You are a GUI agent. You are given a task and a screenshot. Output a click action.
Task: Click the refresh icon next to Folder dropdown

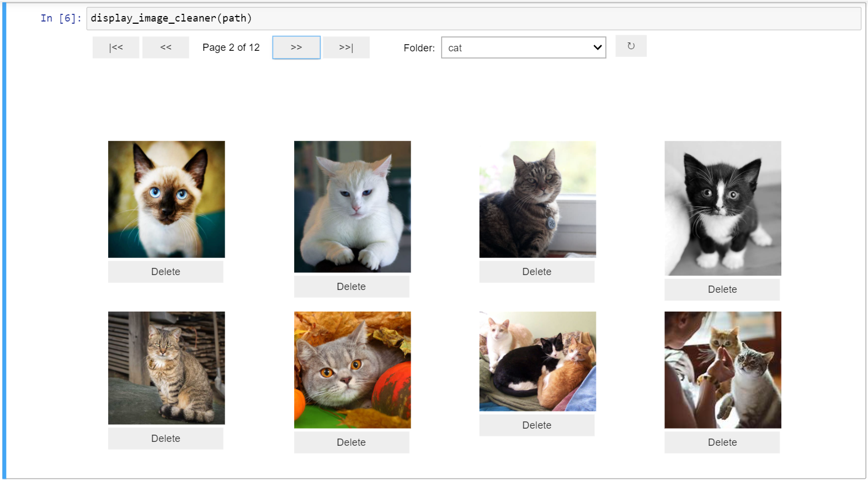631,46
